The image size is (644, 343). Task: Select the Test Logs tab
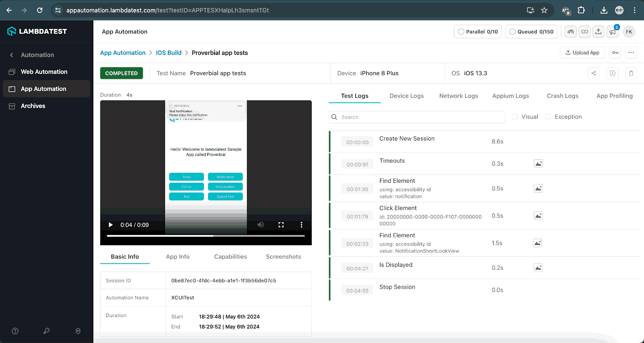coord(355,96)
